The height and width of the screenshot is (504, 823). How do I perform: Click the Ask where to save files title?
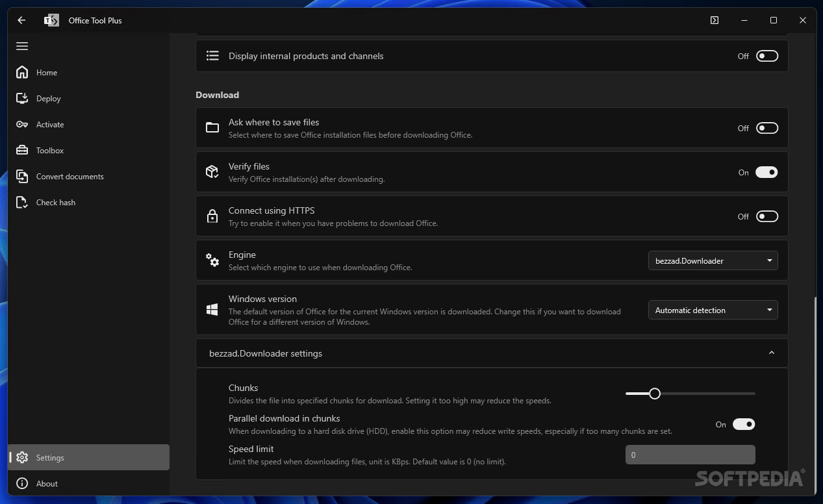[273, 122]
